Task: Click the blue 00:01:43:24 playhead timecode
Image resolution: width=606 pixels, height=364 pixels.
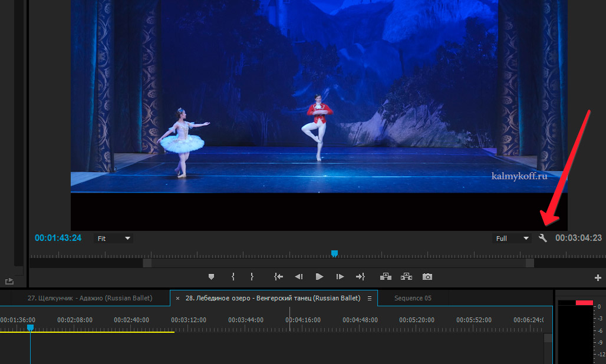Action: click(x=58, y=238)
